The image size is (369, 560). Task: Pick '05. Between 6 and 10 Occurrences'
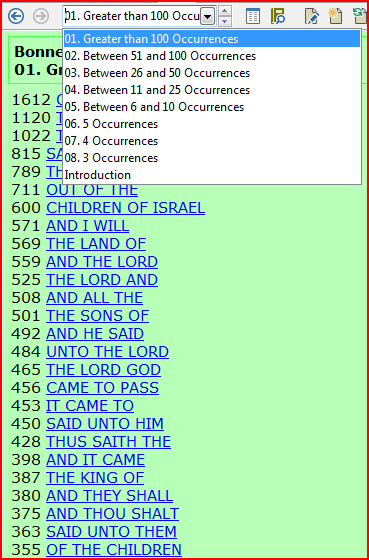[x=212, y=107]
